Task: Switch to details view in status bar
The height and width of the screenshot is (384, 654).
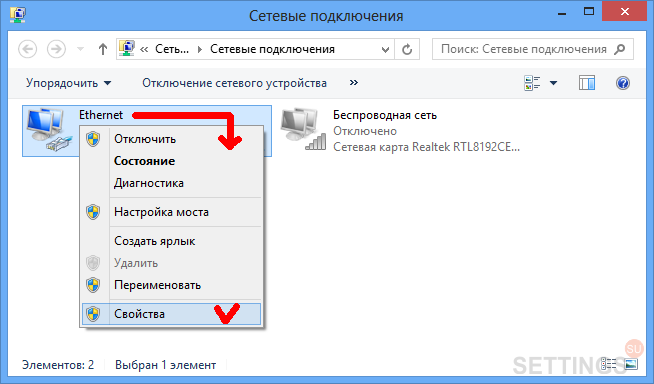Action: click(609, 364)
